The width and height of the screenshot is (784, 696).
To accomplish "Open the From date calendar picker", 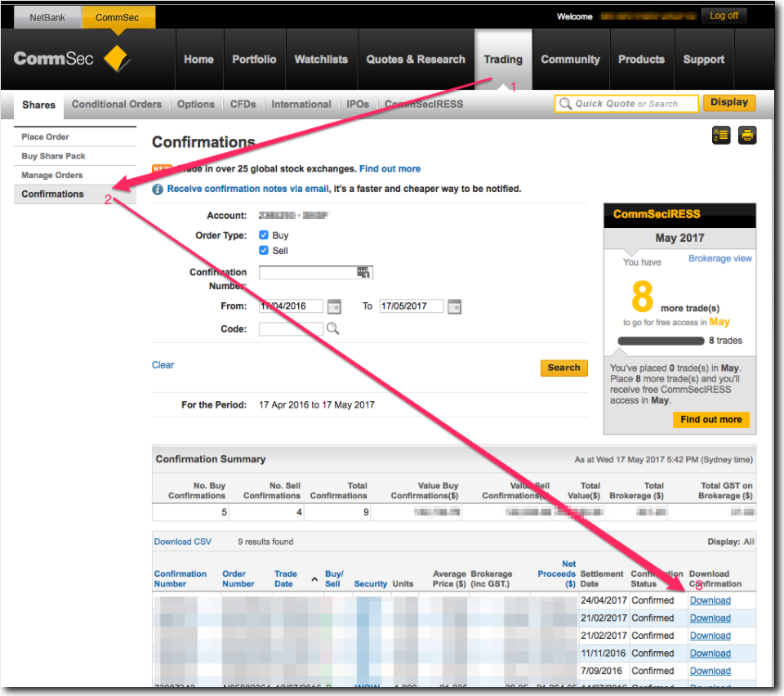I will [334, 307].
